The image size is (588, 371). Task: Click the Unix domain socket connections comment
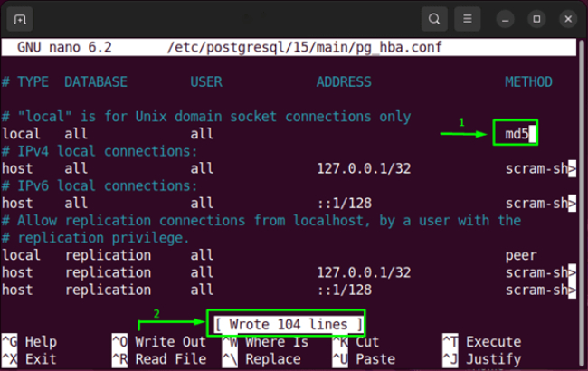coord(206,117)
